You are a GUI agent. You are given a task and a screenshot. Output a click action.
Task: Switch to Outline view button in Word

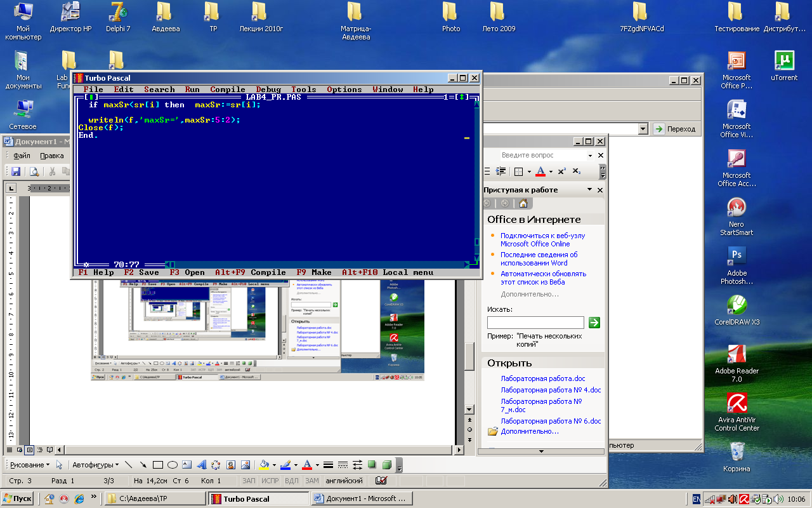(x=39, y=450)
